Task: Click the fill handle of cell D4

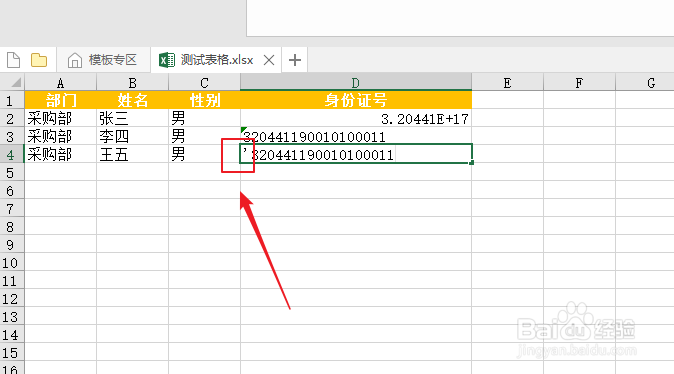Action: click(472, 162)
